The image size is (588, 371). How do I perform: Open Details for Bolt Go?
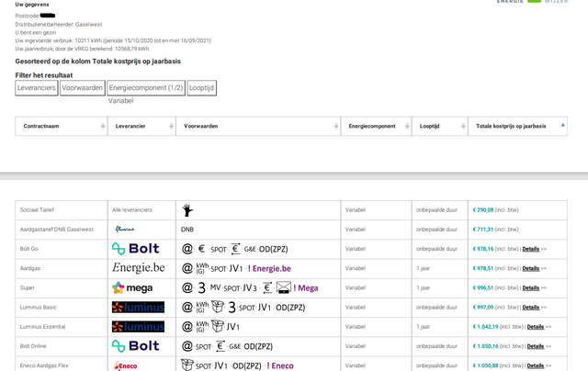coord(531,249)
